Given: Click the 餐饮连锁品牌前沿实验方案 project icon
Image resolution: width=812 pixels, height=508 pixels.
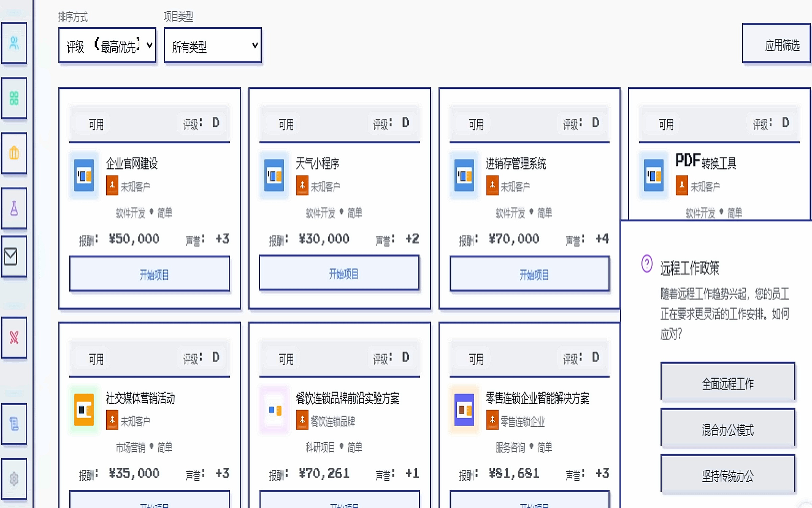Looking at the screenshot, I should [274, 410].
